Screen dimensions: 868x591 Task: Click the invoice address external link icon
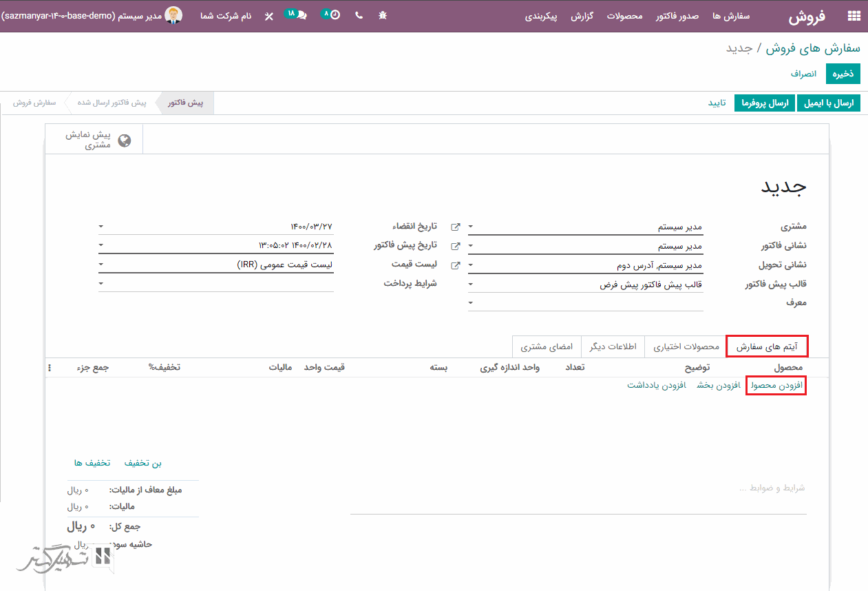pos(455,246)
